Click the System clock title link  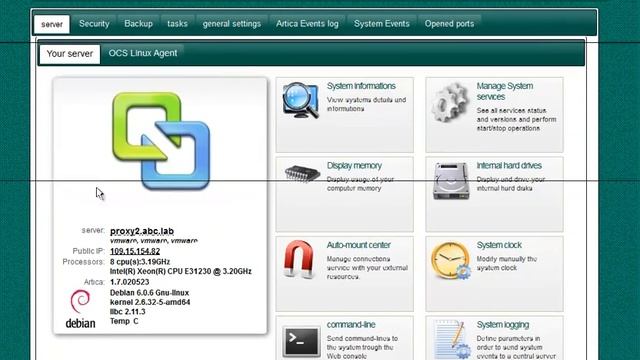click(499, 245)
